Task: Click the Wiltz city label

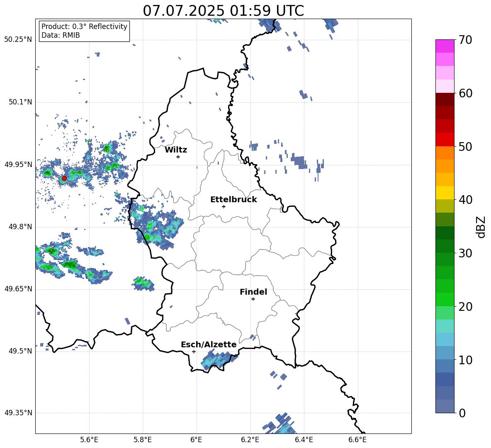Action: pos(176,150)
